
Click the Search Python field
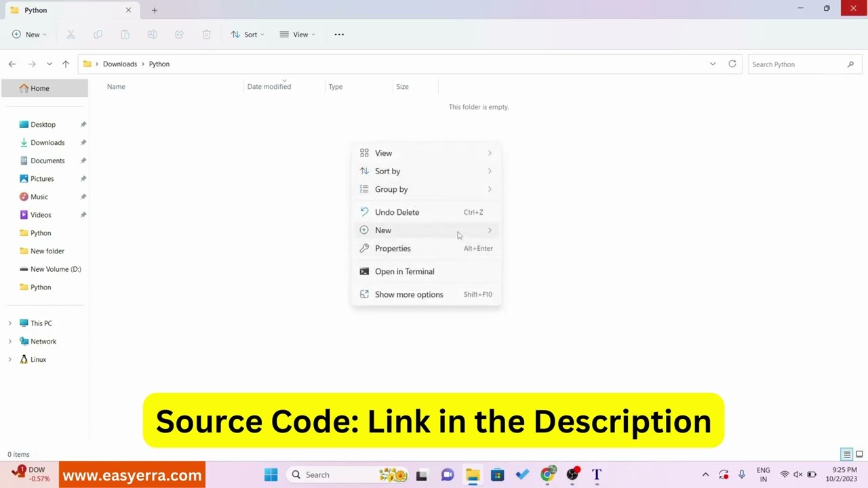[x=804, y=64]
